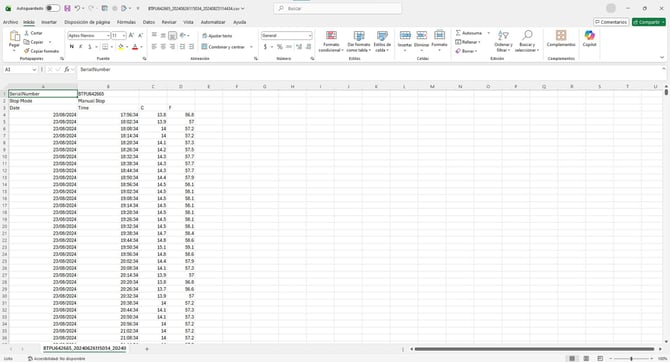Click the currency format icon
Viewport: 670px width, 362px height.
click(x=265, y=47)
